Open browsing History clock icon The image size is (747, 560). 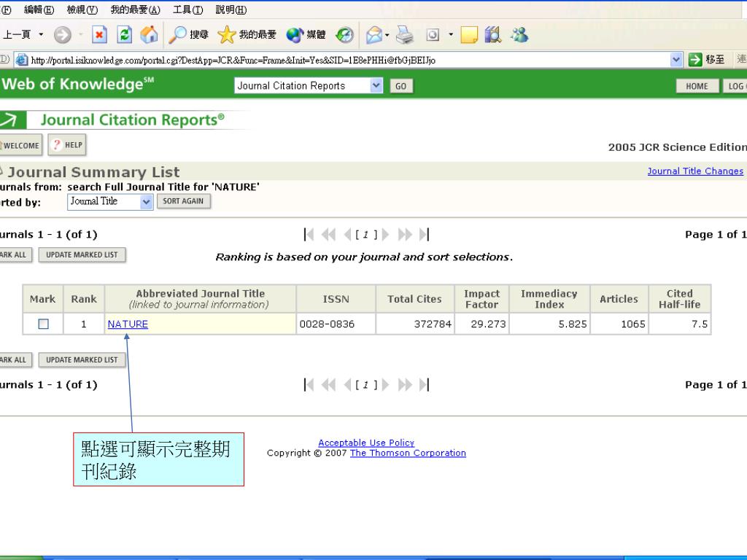pos(344,35)
